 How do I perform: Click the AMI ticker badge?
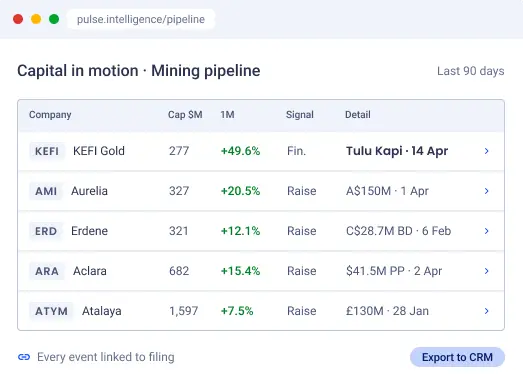(x=46, y=191)
